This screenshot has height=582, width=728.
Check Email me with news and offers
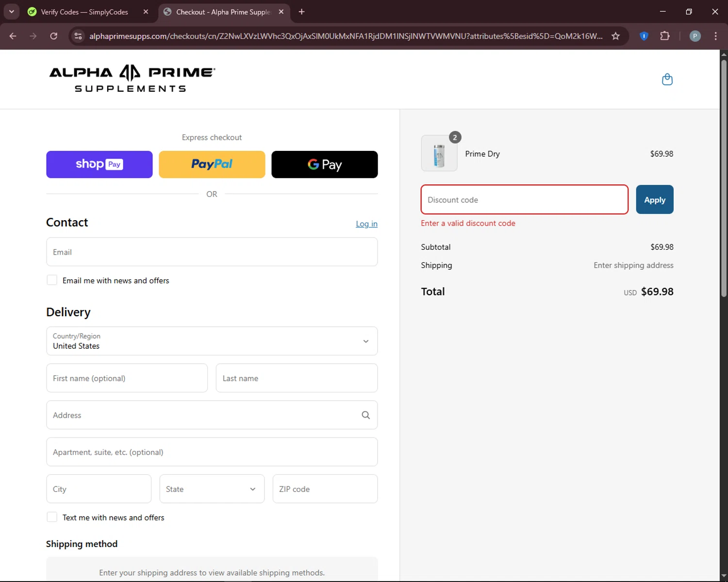(52, 280)
